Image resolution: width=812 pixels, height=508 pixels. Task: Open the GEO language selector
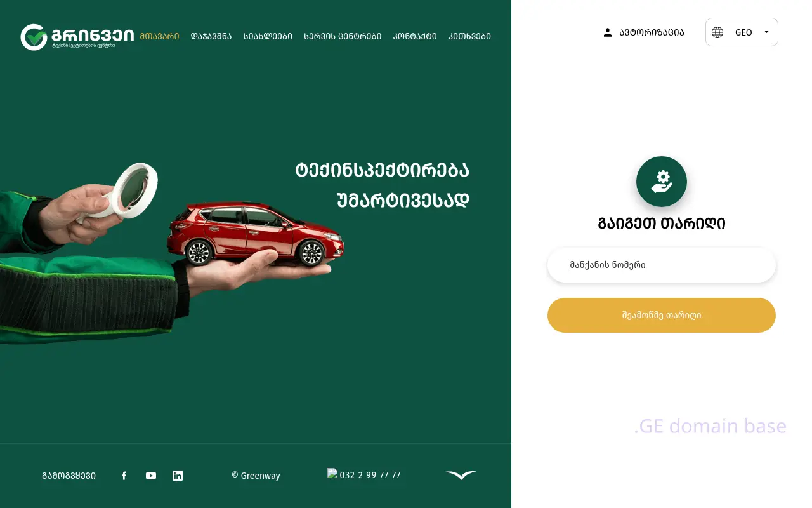[742, 32]
